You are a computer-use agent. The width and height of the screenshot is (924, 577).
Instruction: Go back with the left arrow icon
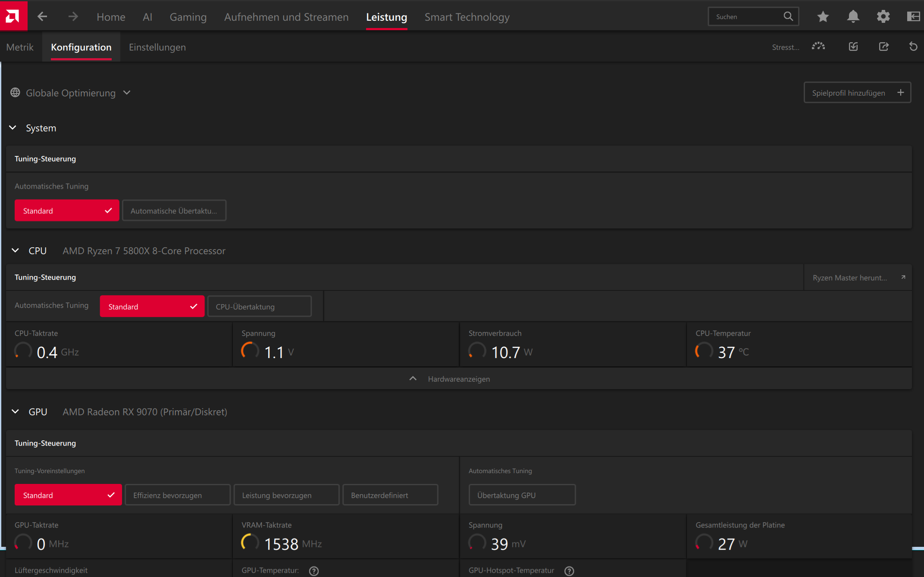(x=42, y=17)
